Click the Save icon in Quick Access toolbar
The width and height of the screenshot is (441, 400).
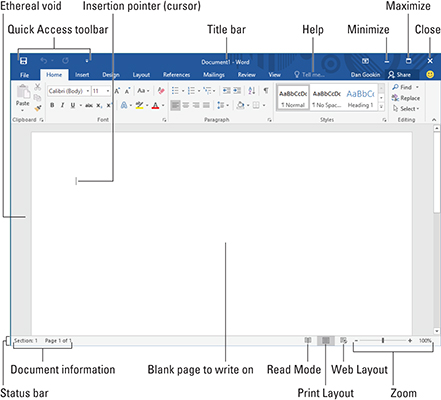pyautogui.click(x=23, y=61)
